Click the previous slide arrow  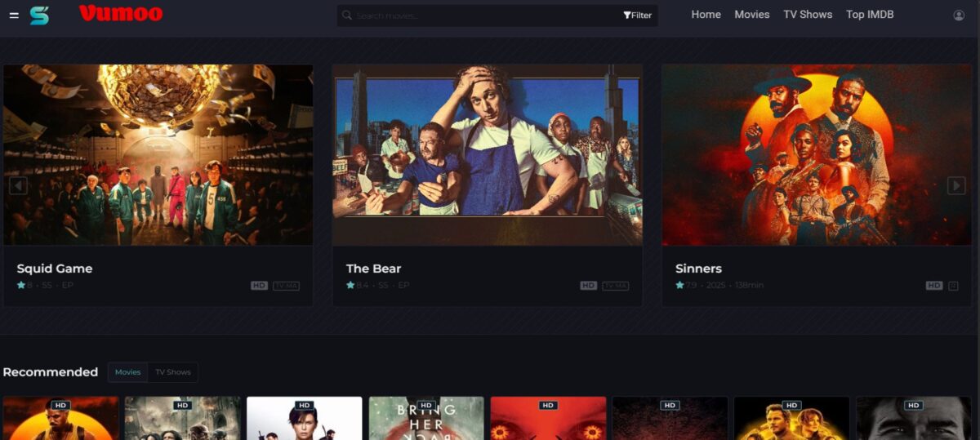pyautogui.click(x=18, y=186)
